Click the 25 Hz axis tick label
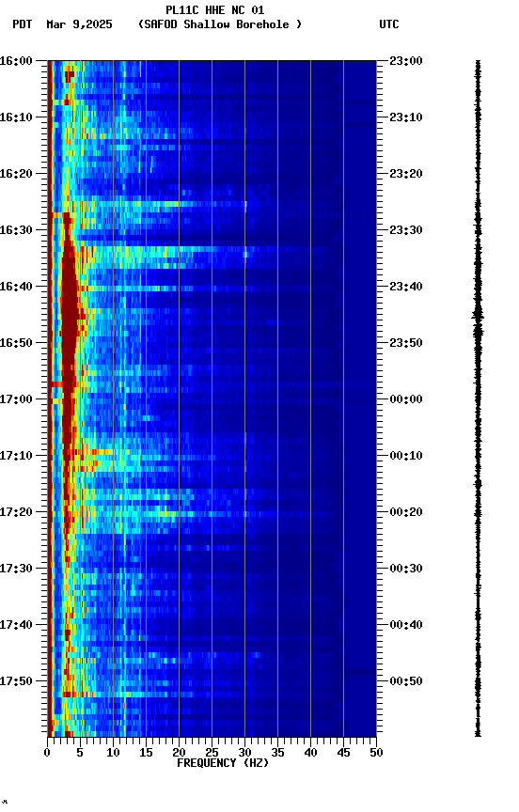 [x=212, y=753]
